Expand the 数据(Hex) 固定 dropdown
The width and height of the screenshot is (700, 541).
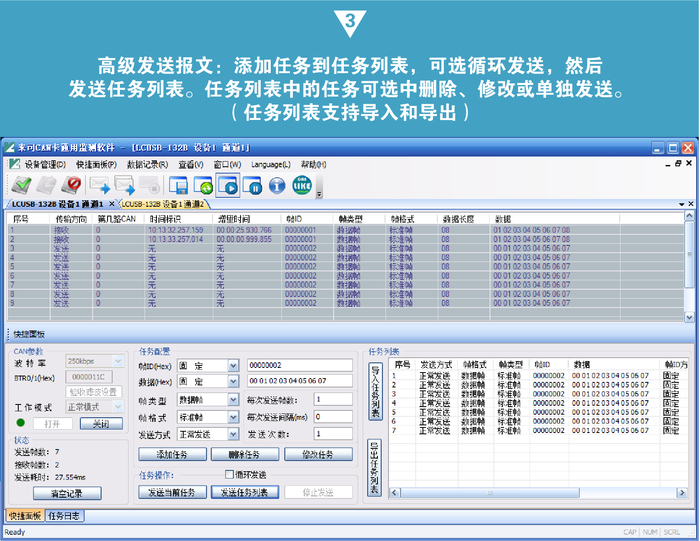tap(233, 381)
